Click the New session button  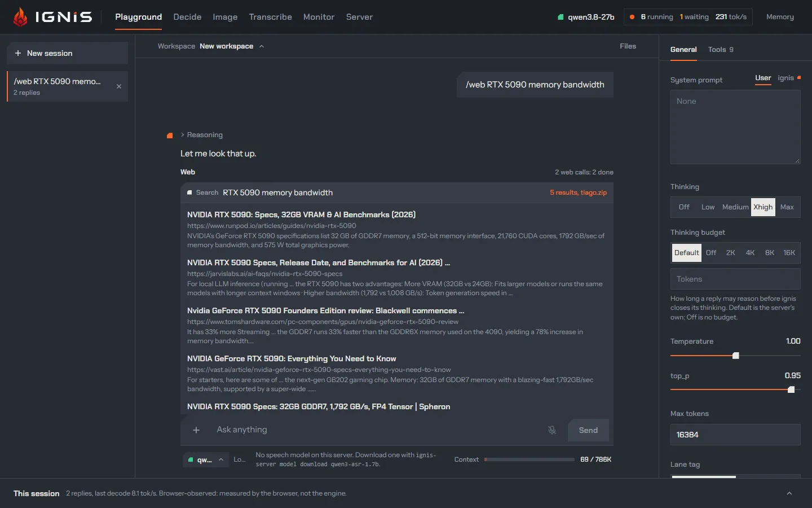pyautogui.click(x=67, y=53)
